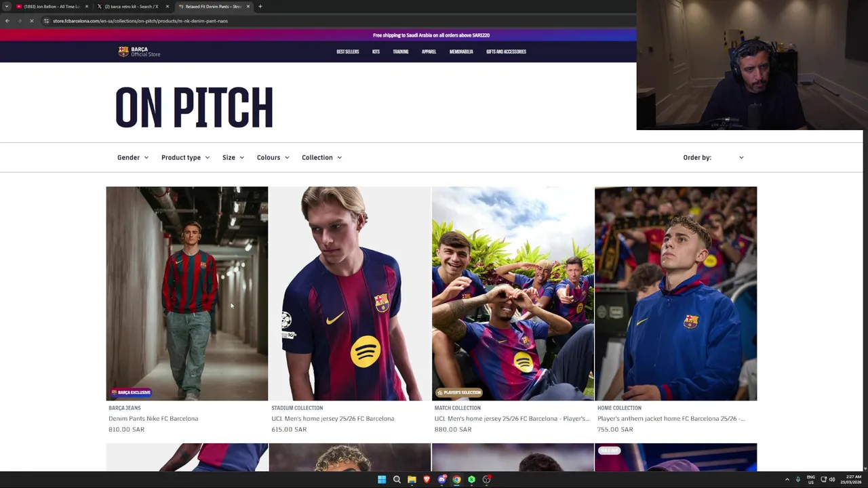Open the green K app in taskbar

tap(471, 480)
